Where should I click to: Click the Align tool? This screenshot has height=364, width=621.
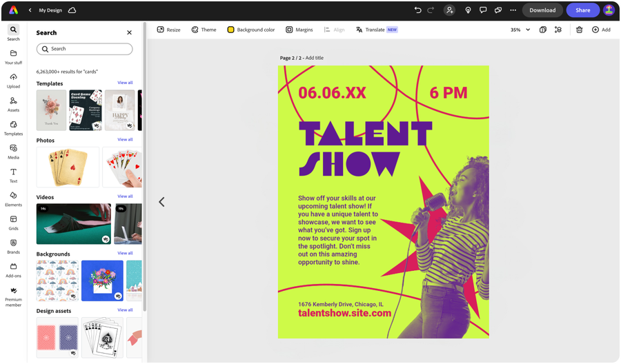[x=334, y=30]
